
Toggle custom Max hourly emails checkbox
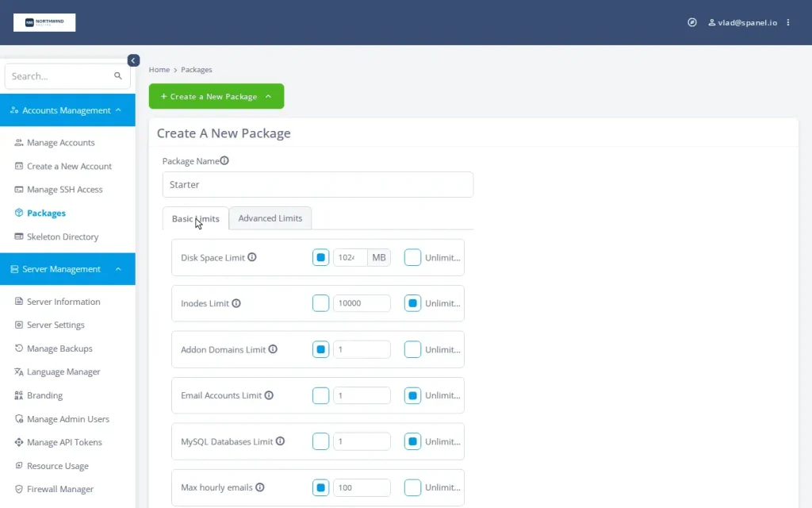(x=320, y=487)
